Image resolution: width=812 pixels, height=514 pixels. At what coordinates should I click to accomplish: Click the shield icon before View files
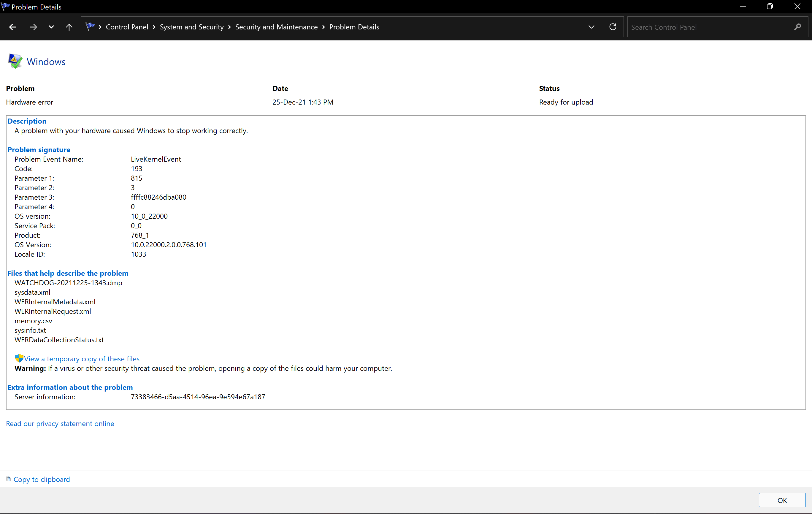tap(19, 358)
